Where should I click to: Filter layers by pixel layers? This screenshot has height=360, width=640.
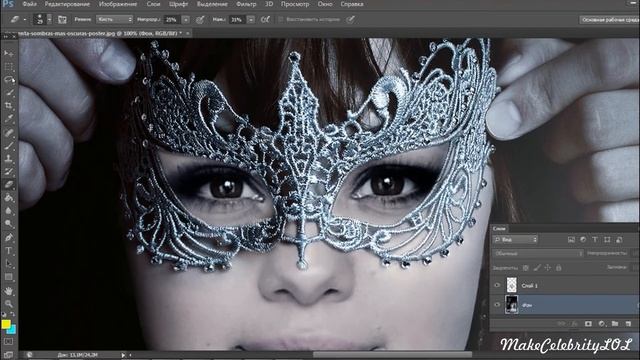571,240
